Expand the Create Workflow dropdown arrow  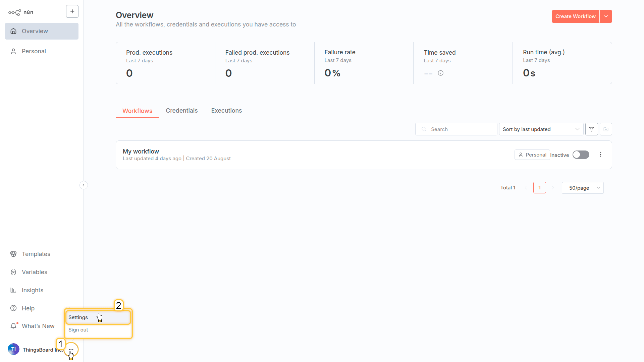click(606, 16)
